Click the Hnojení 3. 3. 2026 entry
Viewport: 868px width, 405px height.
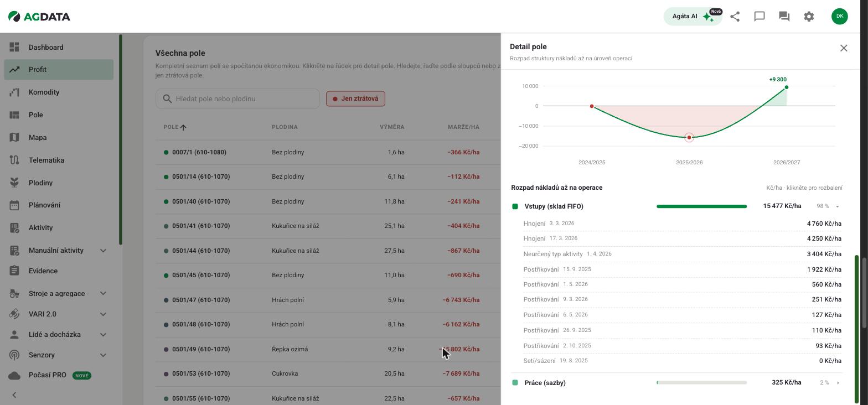(x=682, y=224)
